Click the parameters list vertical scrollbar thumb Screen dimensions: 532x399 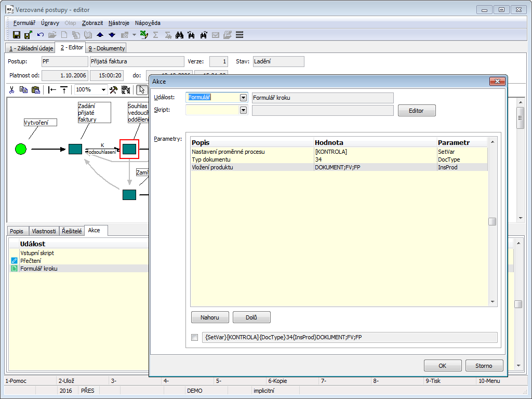tap(493, 222)
